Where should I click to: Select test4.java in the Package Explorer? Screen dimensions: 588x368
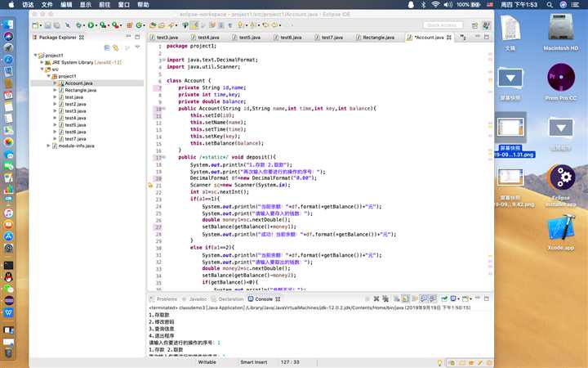click(75, 118)
